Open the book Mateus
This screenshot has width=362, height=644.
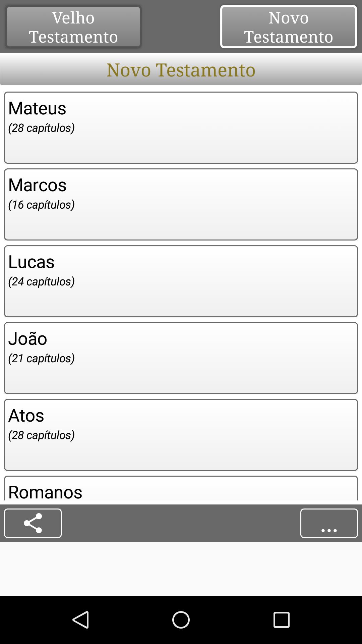point(181,127)
